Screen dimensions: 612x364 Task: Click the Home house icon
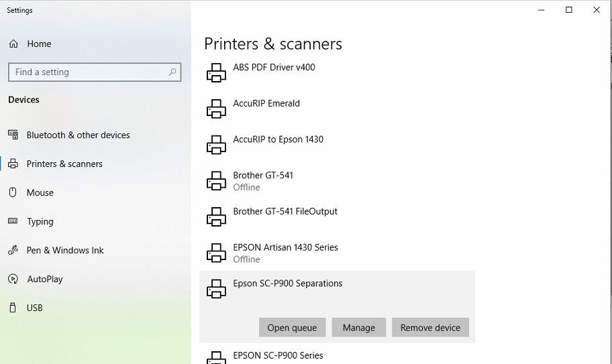(13, 44)
